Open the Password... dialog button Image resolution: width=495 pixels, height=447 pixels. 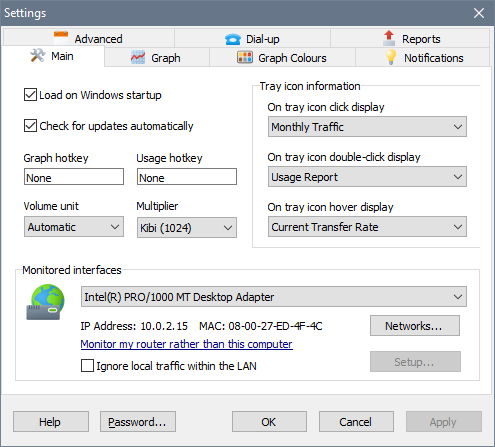138,422
